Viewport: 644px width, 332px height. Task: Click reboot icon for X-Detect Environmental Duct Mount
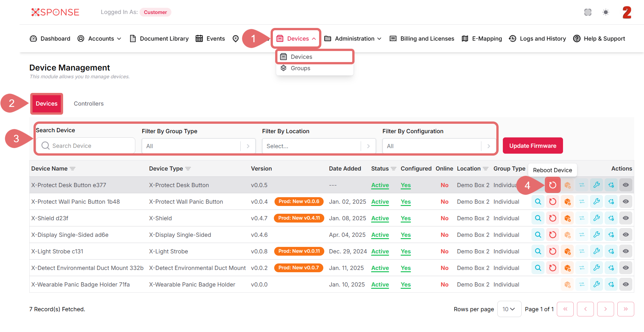click(x=552, y=268)
